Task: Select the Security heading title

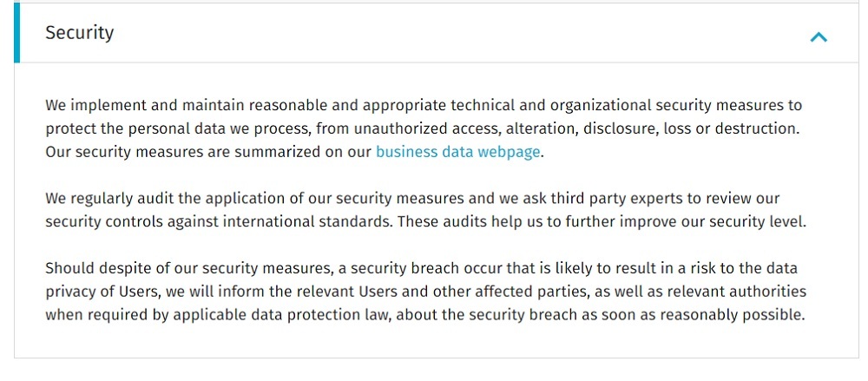Action: (79, 33)
